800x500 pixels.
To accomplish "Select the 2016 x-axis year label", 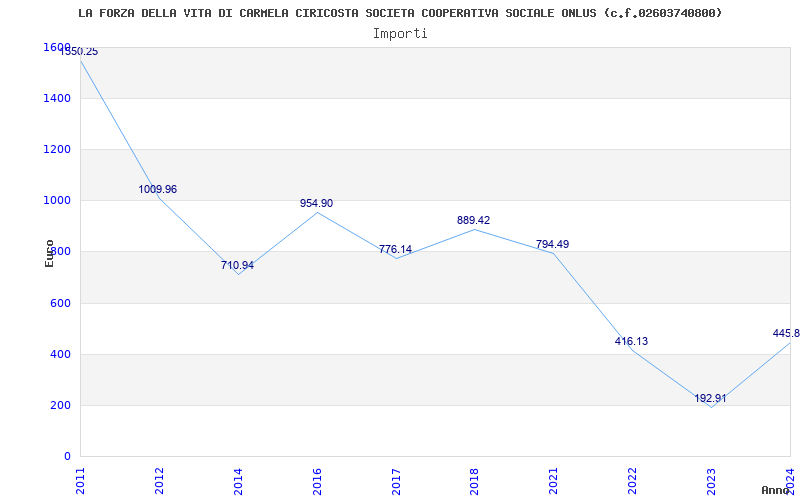I will pos(317,482).
